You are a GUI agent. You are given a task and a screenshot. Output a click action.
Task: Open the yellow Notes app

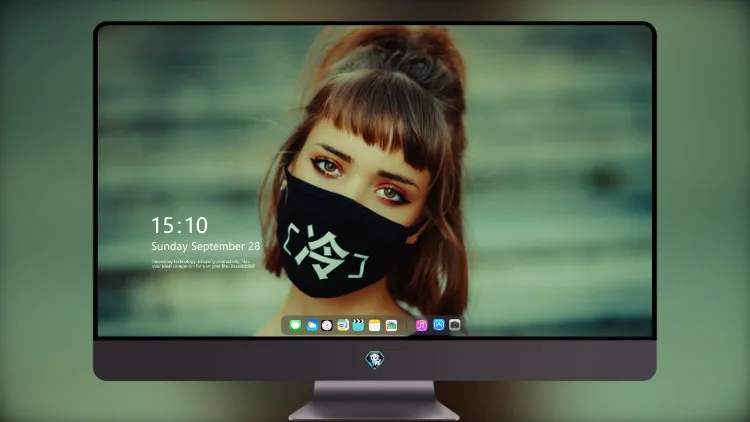[x=375, y=326]
